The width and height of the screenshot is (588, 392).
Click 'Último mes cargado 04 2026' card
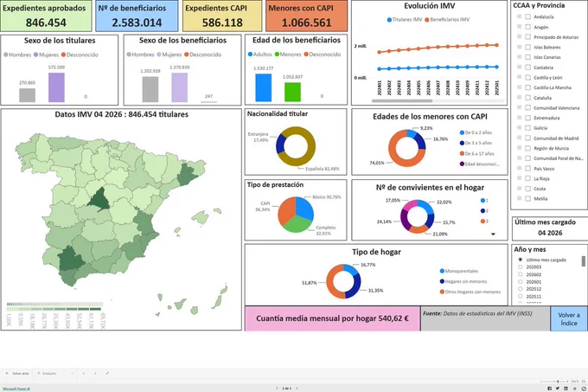550,228
